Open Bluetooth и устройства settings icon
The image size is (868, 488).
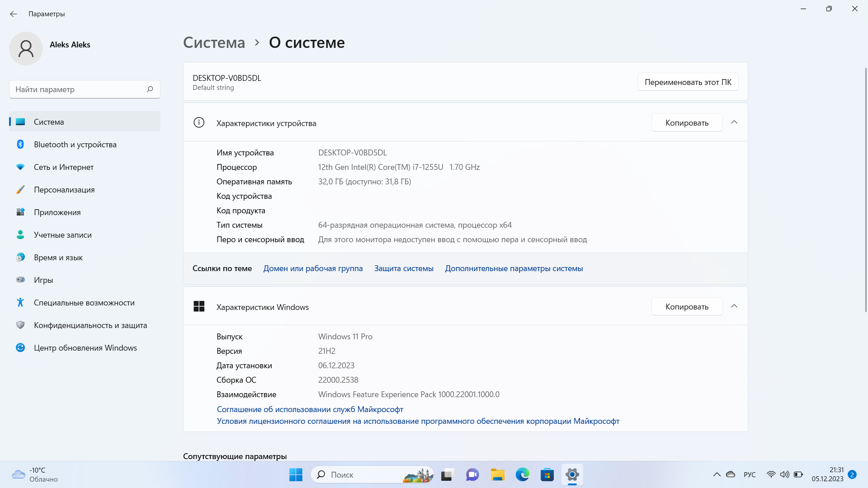pos(20,144)
